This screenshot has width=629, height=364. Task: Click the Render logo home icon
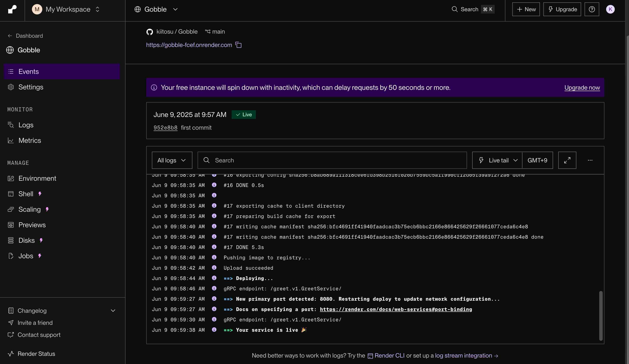(x=12, y=9)
